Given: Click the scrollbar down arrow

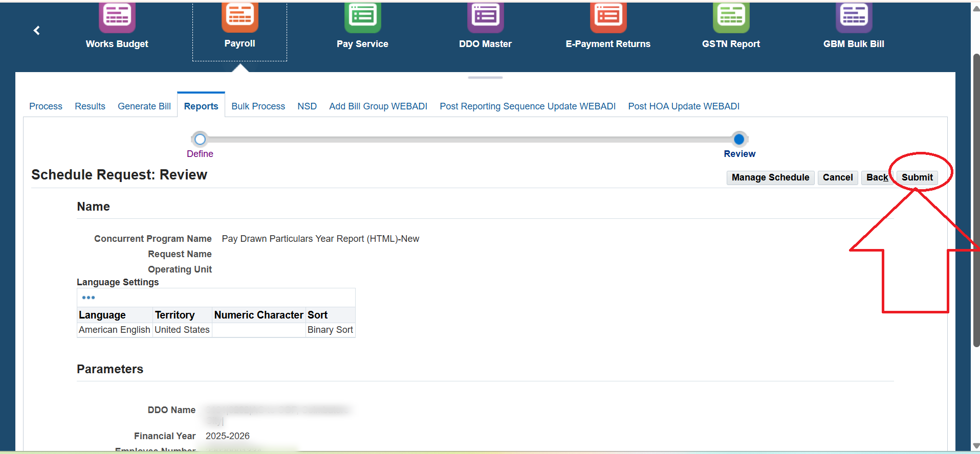Looking at the screenshot, I should pos(976,446).
